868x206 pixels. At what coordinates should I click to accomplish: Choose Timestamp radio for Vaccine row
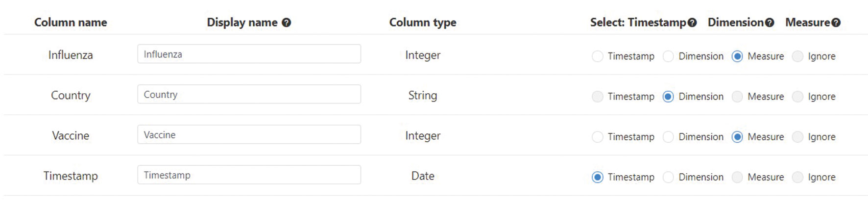(598, 137)
